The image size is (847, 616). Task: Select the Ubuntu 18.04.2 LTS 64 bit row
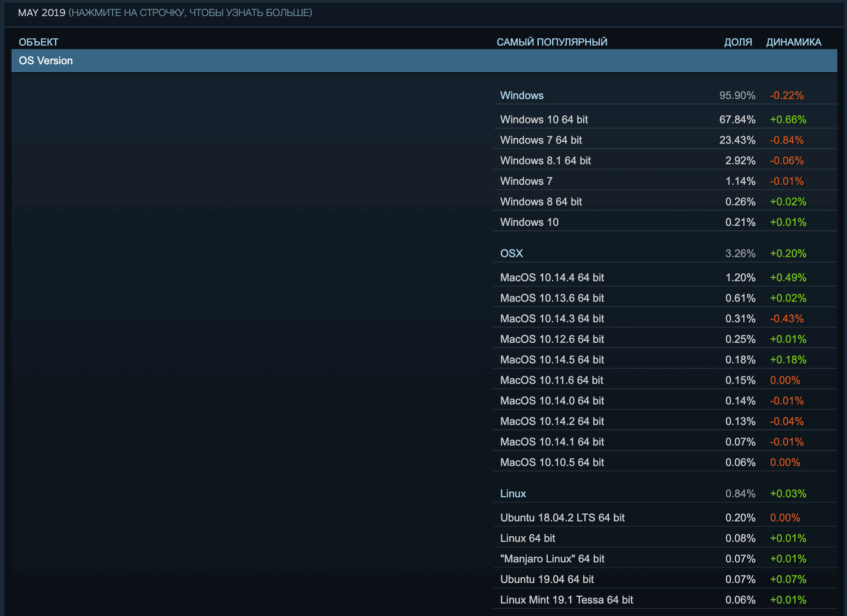[562, 517]
